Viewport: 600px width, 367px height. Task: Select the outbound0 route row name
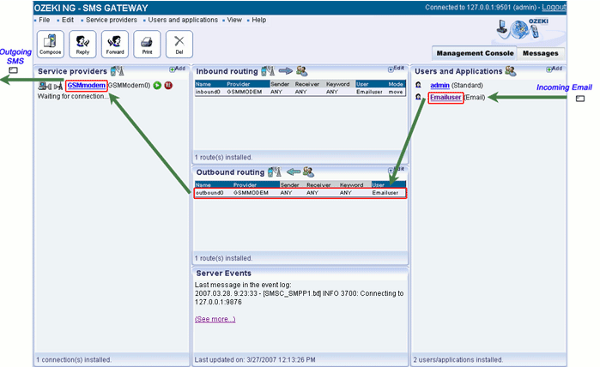[x=209, y=193]
